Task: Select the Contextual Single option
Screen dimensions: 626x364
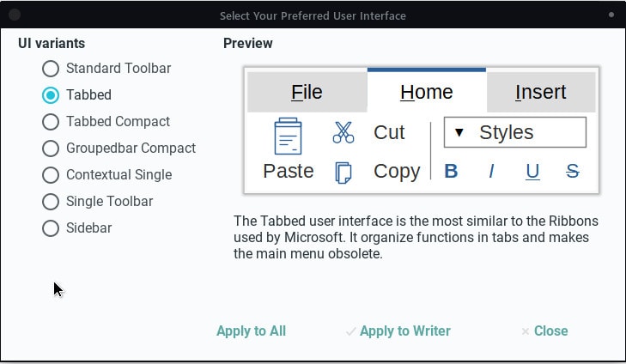Action: (51, 175)
